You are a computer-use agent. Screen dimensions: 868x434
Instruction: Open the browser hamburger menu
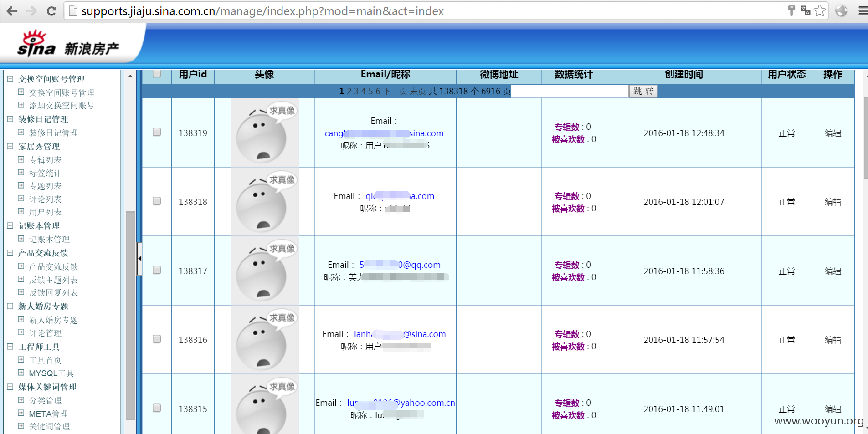863,10
